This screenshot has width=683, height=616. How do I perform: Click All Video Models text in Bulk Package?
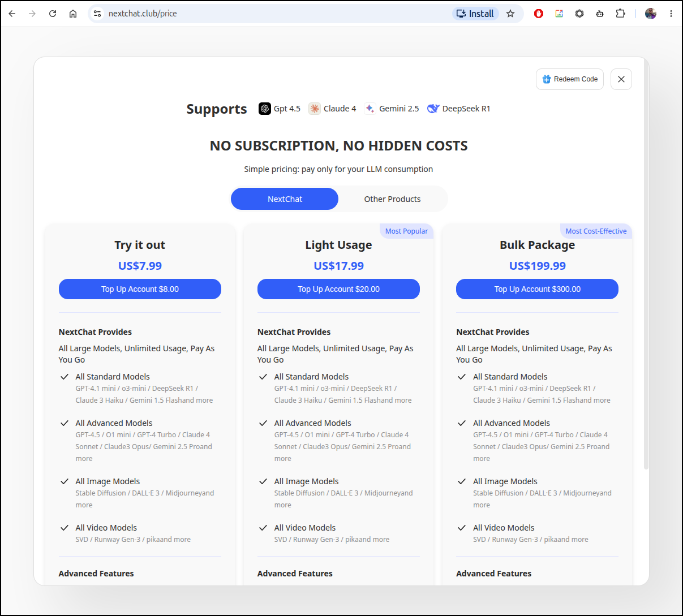(x=504, y=528)
